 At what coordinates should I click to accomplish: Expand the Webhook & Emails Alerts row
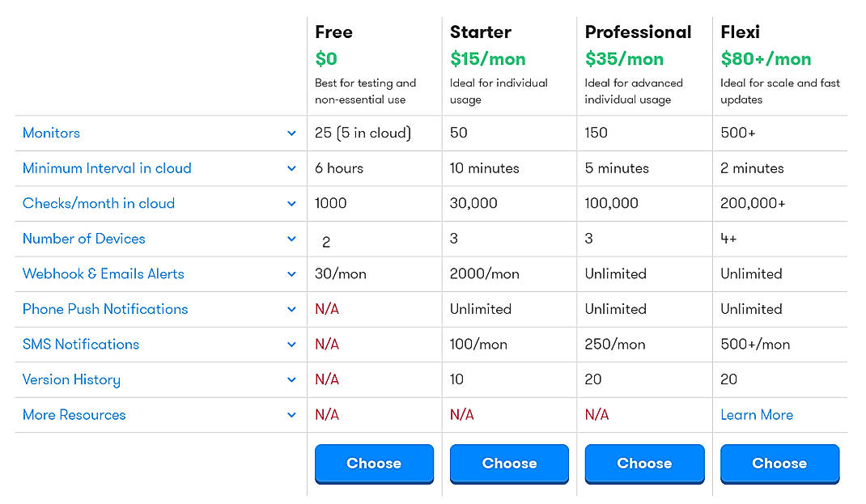291,273
